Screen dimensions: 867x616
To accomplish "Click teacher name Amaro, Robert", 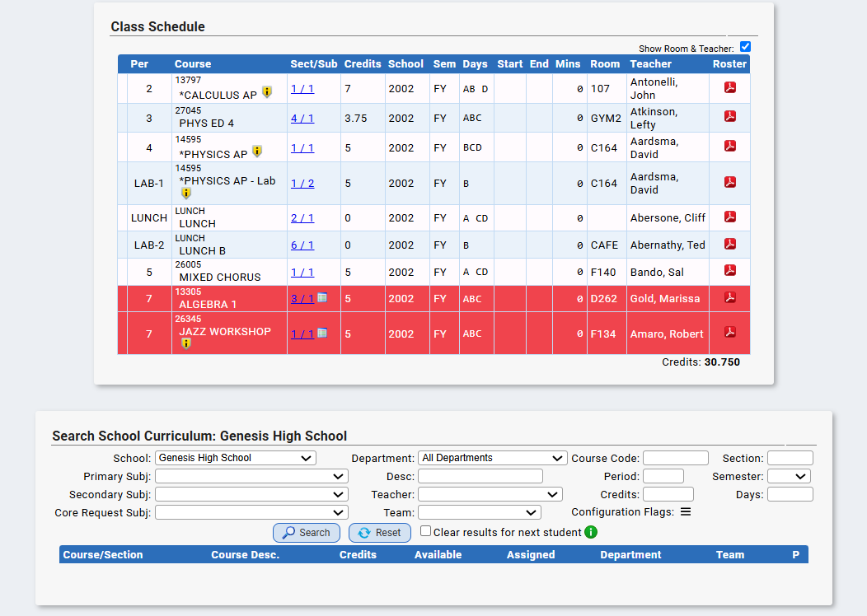I will pyautogui.click(x=667, y=334).
